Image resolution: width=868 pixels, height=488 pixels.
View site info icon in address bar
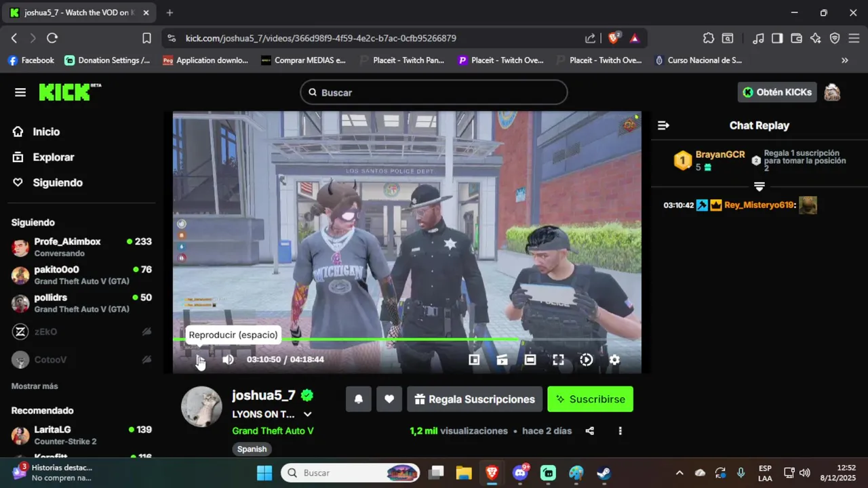point(172,39)
